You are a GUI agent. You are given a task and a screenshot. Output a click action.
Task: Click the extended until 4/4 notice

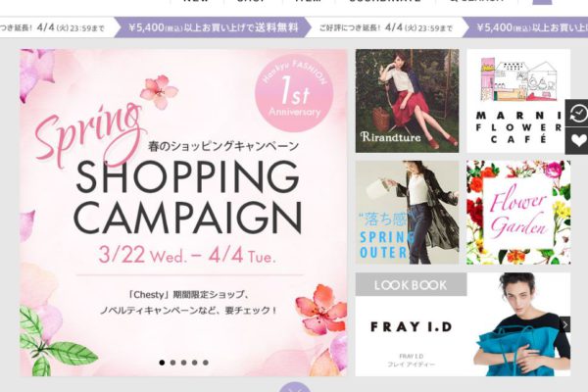click(x=386, y=27)
